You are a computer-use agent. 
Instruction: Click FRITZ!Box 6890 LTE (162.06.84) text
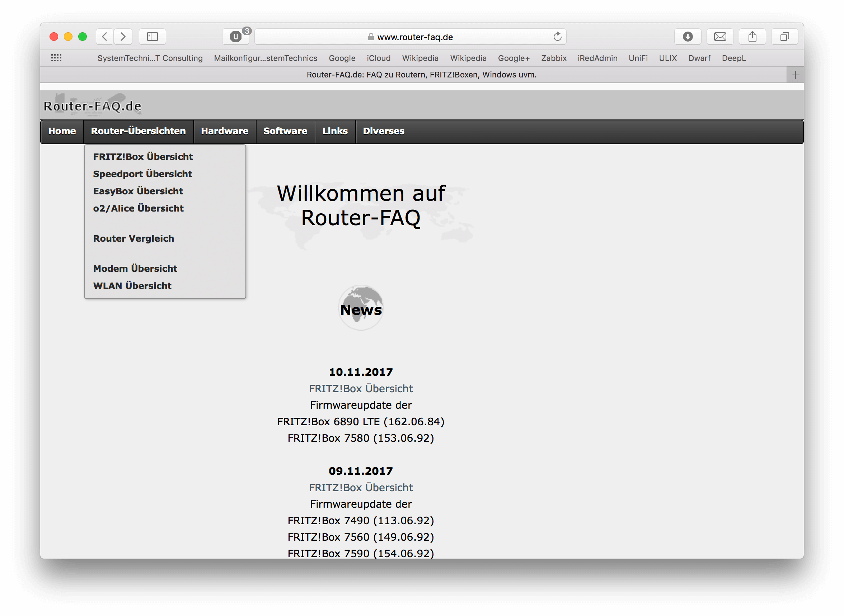[361, 421]
